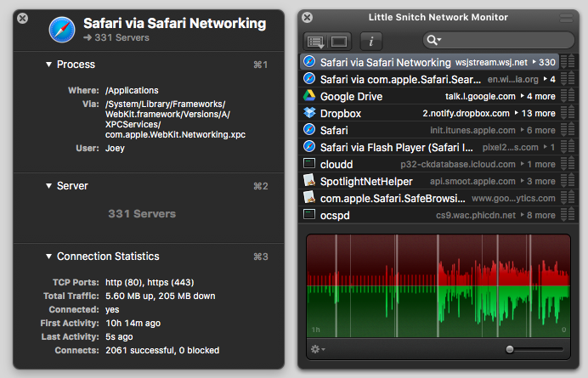
Task: Click the large Safari icon in inspector header
Action: pyautogui.click(x=62, y=29)
